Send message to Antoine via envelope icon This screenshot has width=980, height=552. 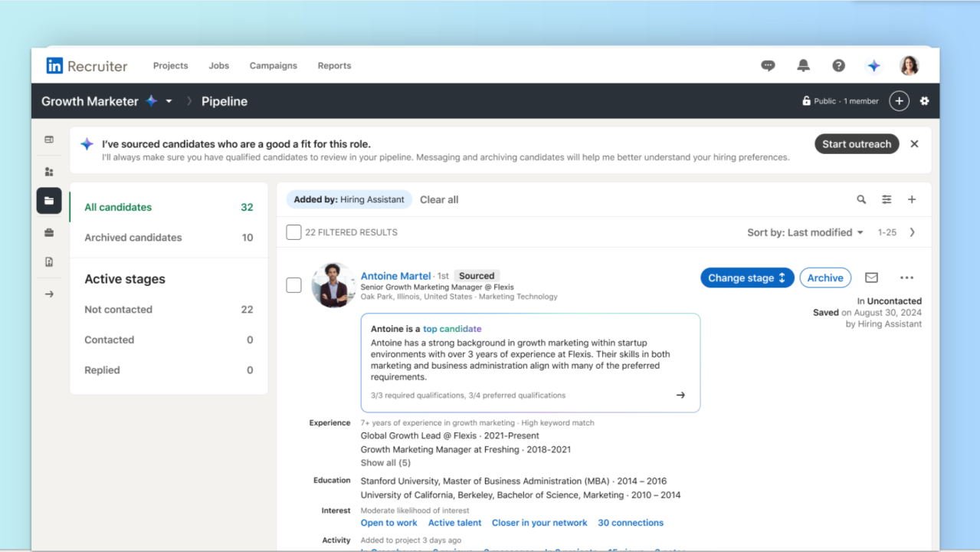(x=871, y=278)
